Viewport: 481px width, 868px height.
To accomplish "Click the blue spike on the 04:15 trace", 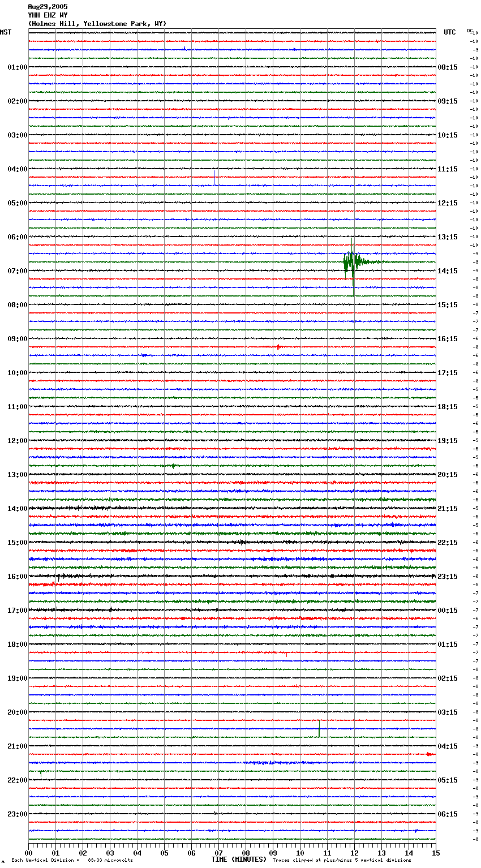I will click(x=214, y=178).
